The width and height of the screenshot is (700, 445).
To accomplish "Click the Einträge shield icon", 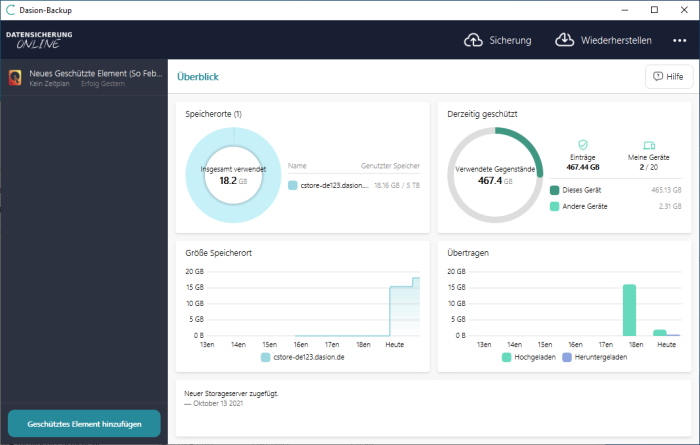I will coord(583,145).
